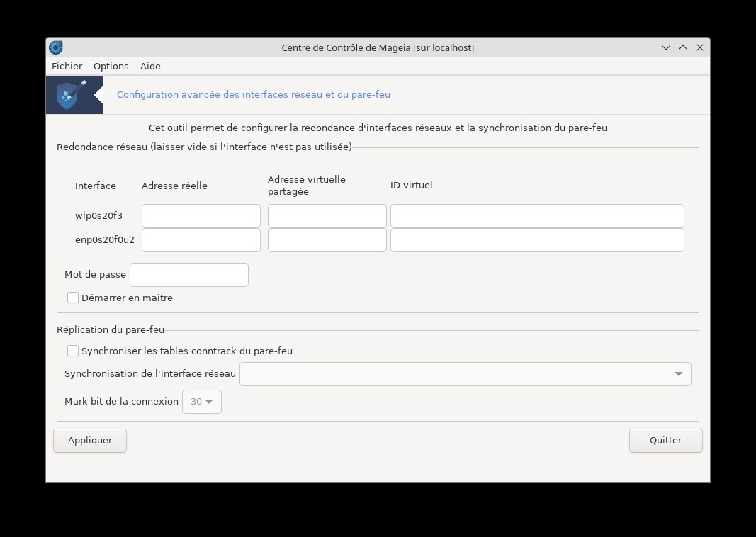Focus the Adresse réelle field for enp0s20f0u2

tap(201, 240)
